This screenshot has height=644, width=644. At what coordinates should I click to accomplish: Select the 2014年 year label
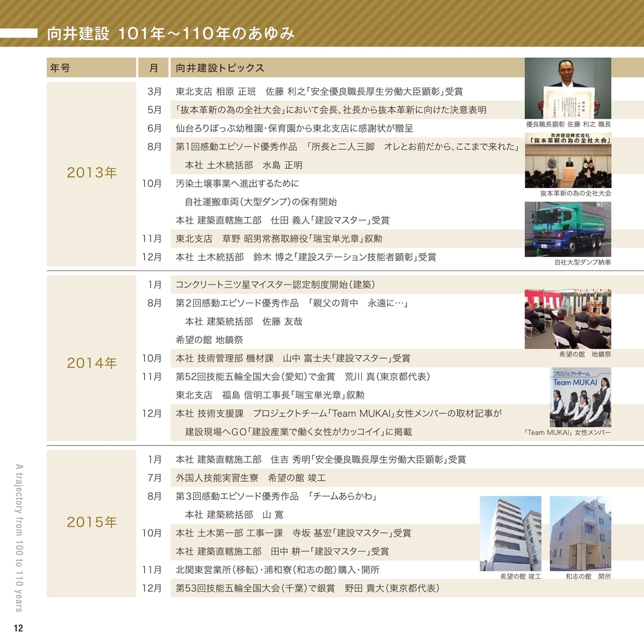point(91,363)
